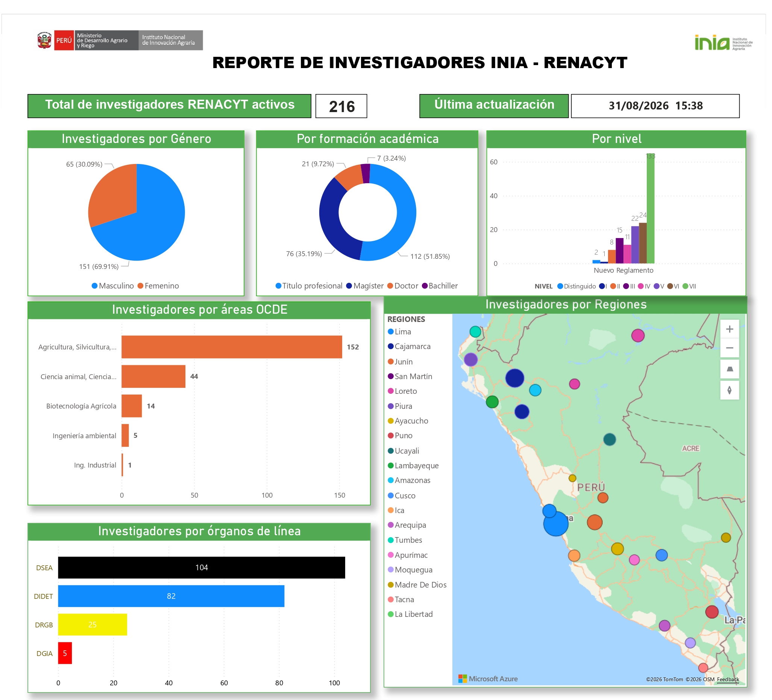Click the Arequipa legend entry
772x700 pixels.
coord(406,525)
